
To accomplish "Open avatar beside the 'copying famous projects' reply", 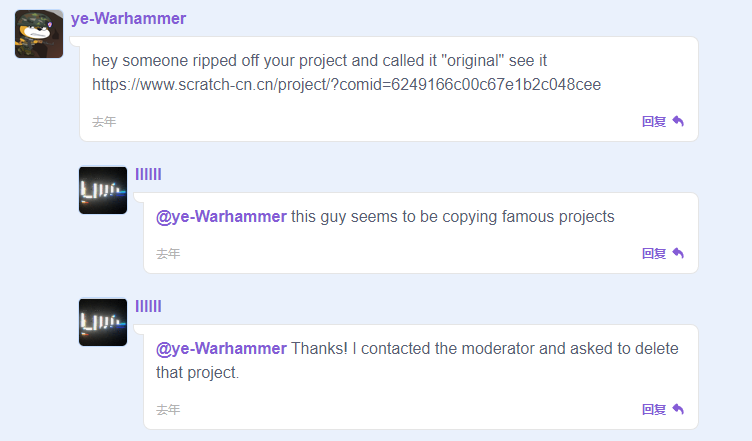I will click(x=103, y=190).
